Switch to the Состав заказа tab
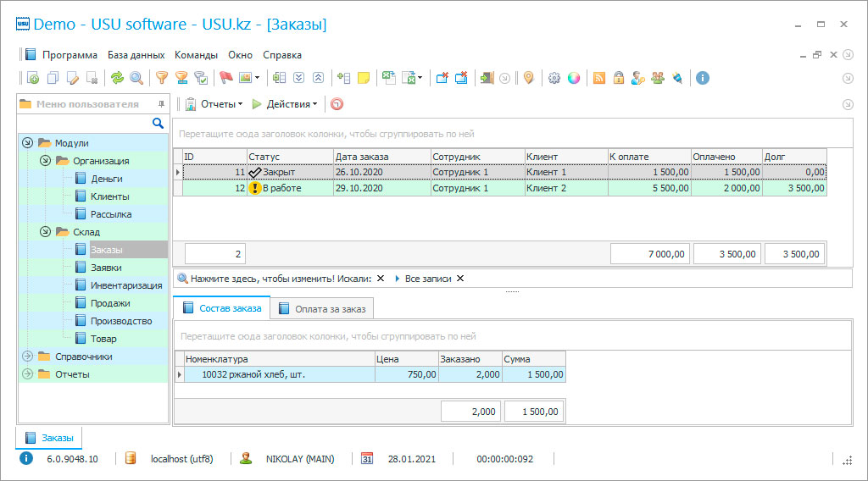Viewport: 868px width, 481px height. pos(222,308)
